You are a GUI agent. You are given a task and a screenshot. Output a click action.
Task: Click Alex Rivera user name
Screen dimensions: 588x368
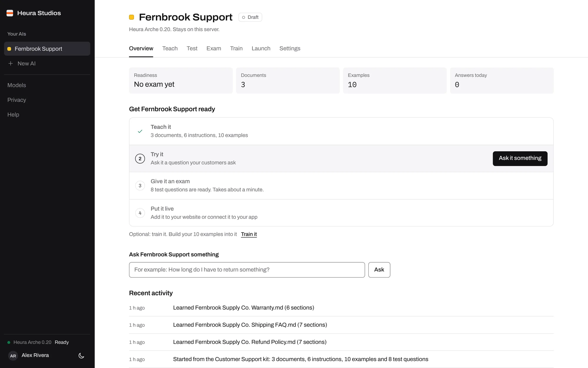pyautogui.click(x=35, y=355)
